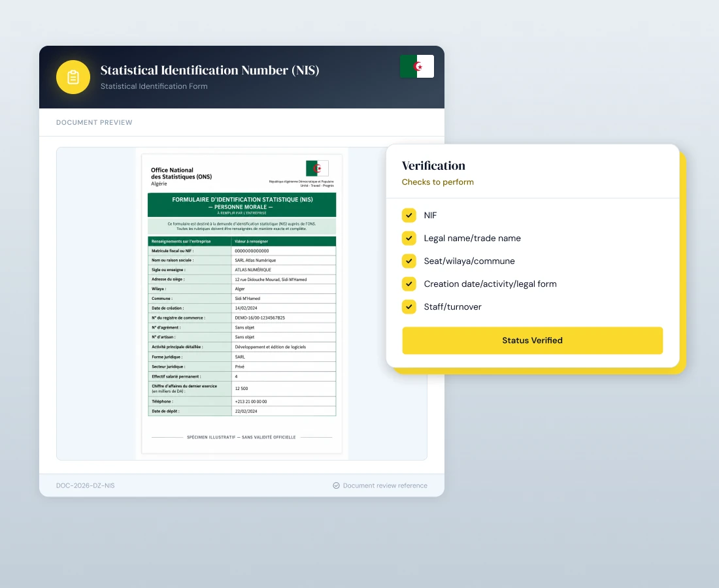
Task: Click the Matricule fiscal value 0000000000000
Action: click(x=252, y=251)
